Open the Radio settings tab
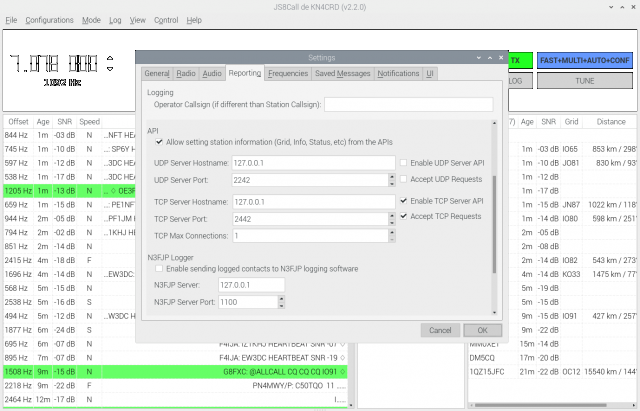640x411 pixels. (x=186, y=73)
